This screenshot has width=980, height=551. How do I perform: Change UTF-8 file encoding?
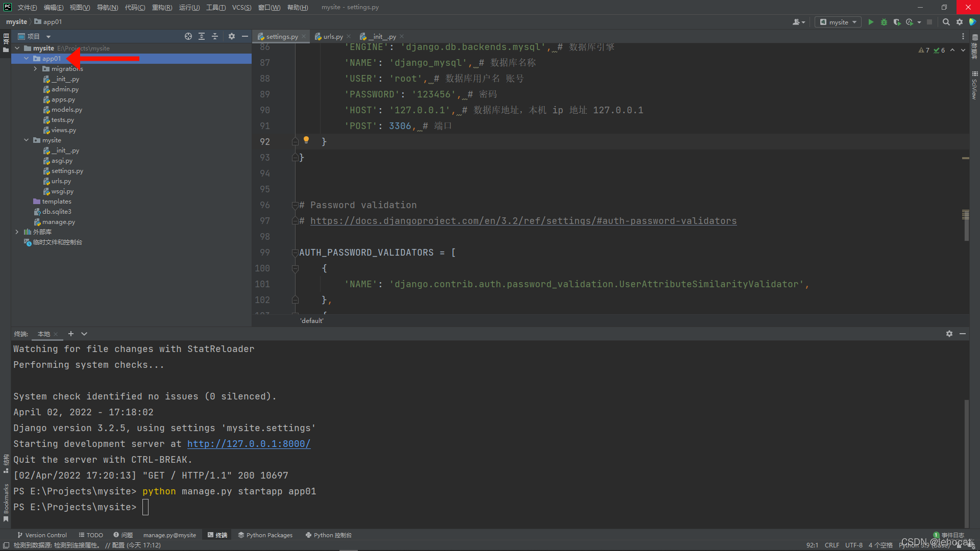(x=854, y=545)
